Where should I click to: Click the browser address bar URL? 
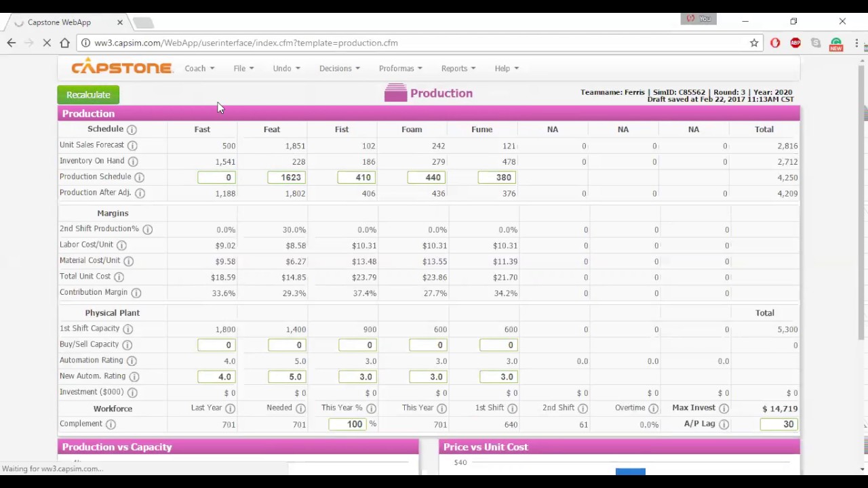(246, 43)
